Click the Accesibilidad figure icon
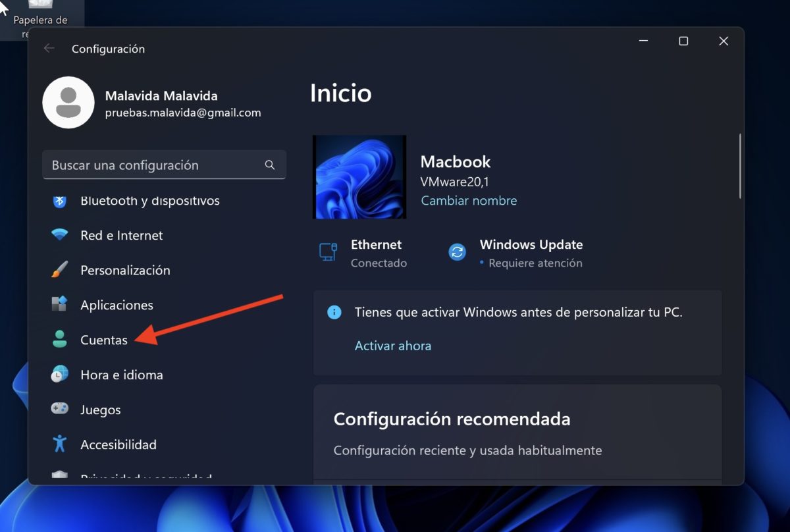Viewport: 790px width, 532px height. click(x=60, y=444)
